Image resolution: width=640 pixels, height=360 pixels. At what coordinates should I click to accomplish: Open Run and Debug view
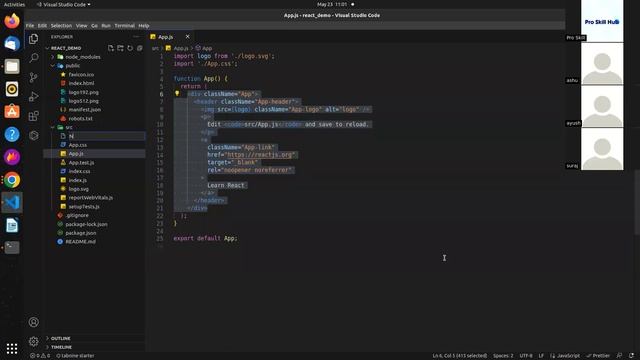[x=34, y=97]
